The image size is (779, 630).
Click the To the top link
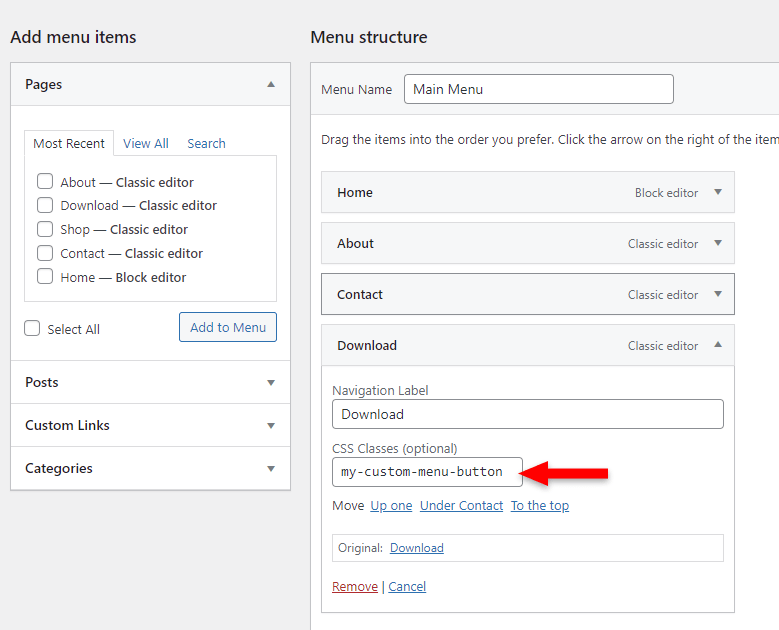[540, 505]
